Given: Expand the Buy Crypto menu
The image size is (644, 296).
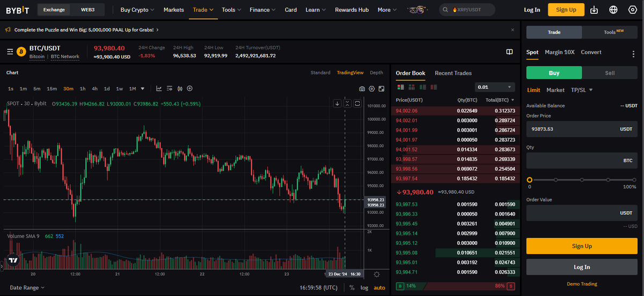Looking at the screenshot, I should click(137, 10).
